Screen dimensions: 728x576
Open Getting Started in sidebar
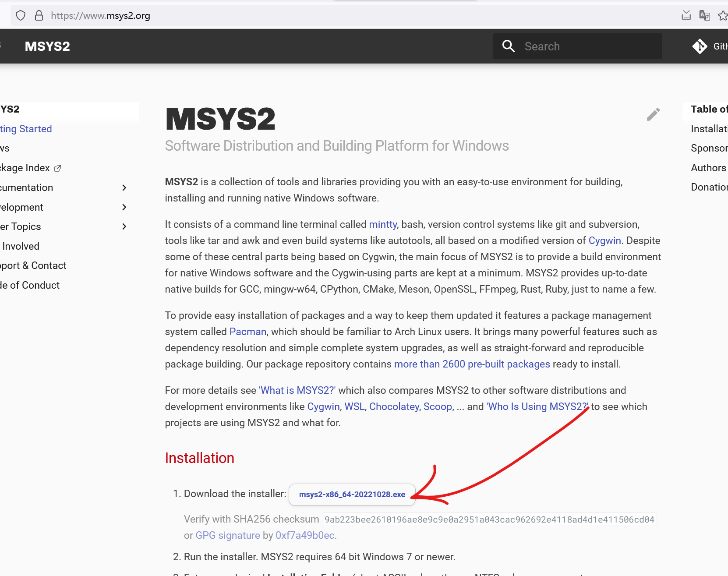point(26,129)
